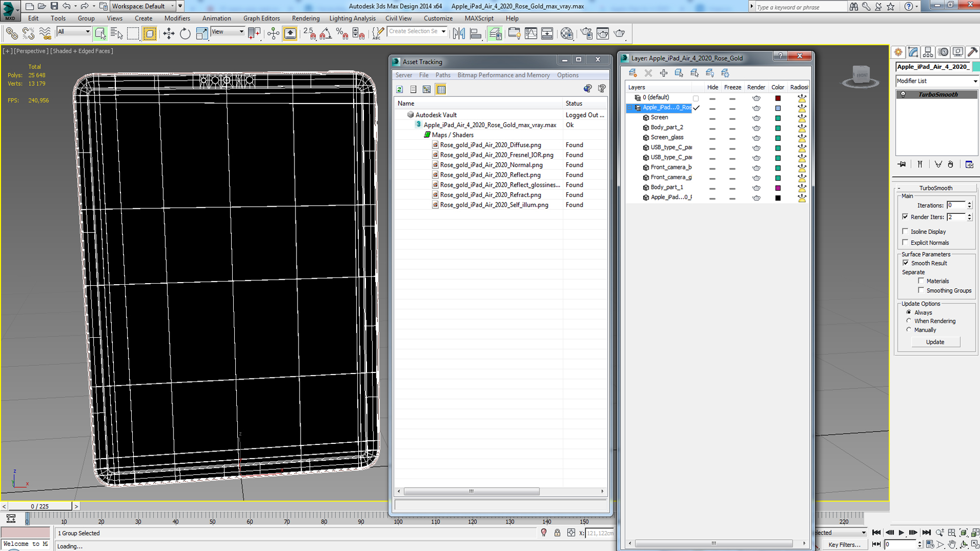
Task: Open the Paths menu in Asset Tracking
Action: tap(443, 75)
